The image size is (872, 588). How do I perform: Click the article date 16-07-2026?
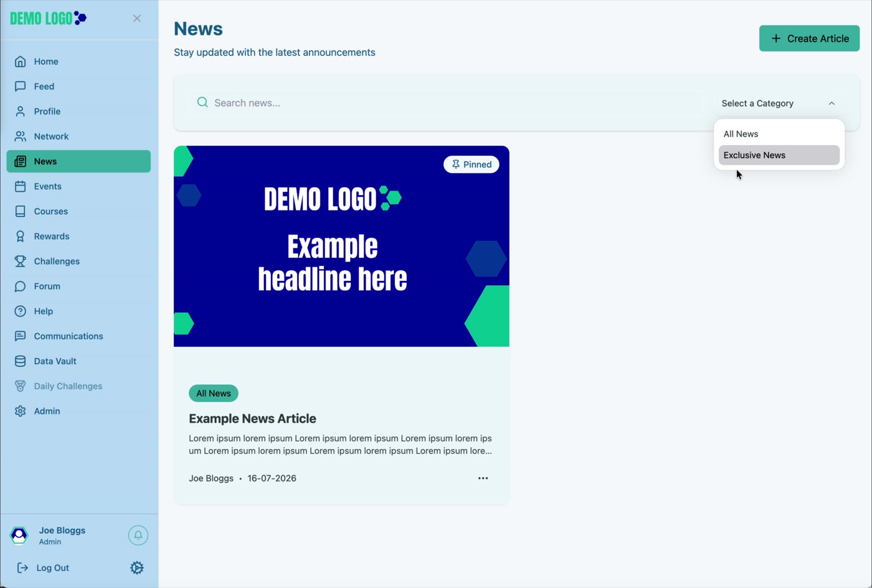[x=272, y=478]
